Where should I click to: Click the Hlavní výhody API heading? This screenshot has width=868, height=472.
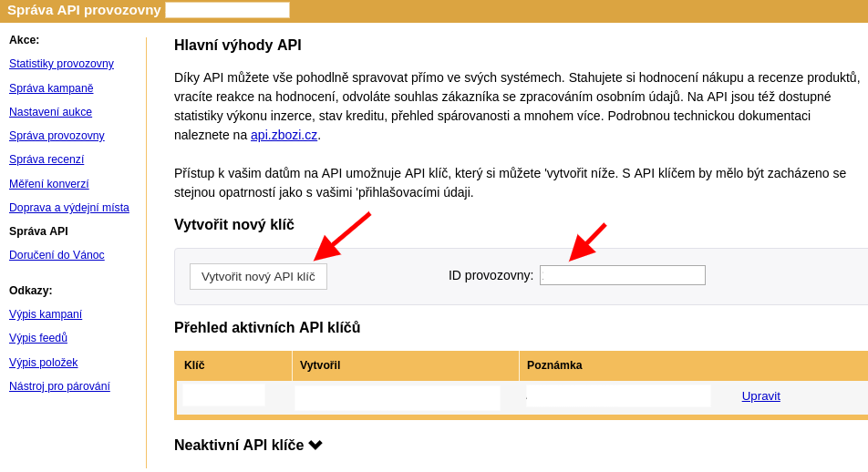[x=237, y=45]
